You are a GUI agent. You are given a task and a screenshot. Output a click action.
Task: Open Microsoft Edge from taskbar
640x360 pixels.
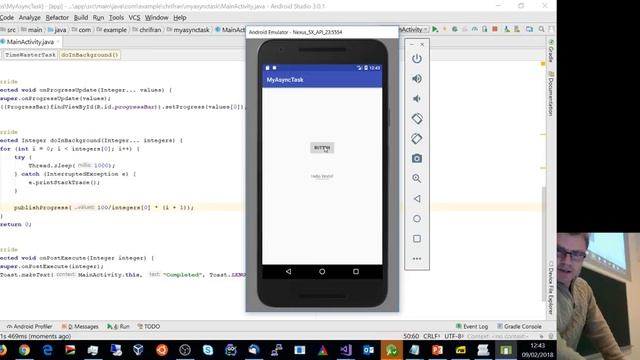[x=47, y=350]
